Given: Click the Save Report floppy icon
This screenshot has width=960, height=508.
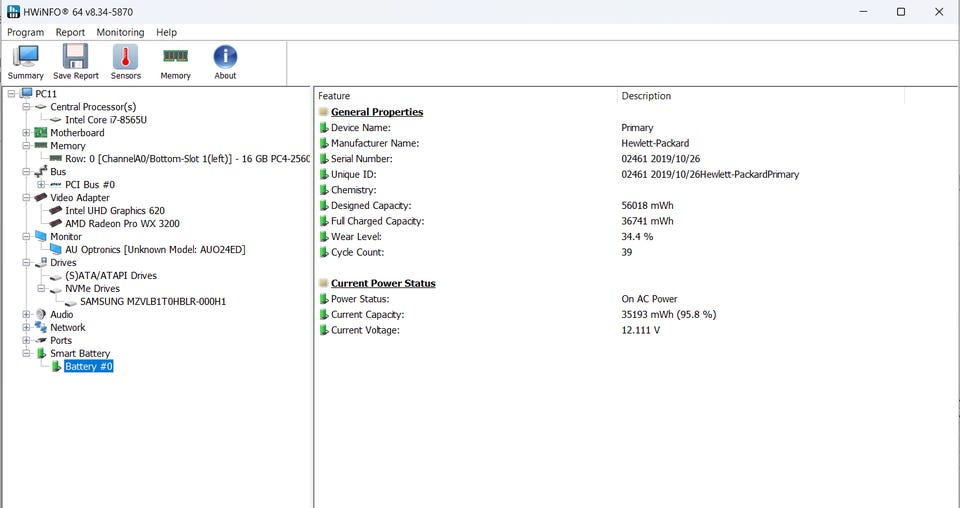Looking at the screenshot, I should [x=75, y=58].
